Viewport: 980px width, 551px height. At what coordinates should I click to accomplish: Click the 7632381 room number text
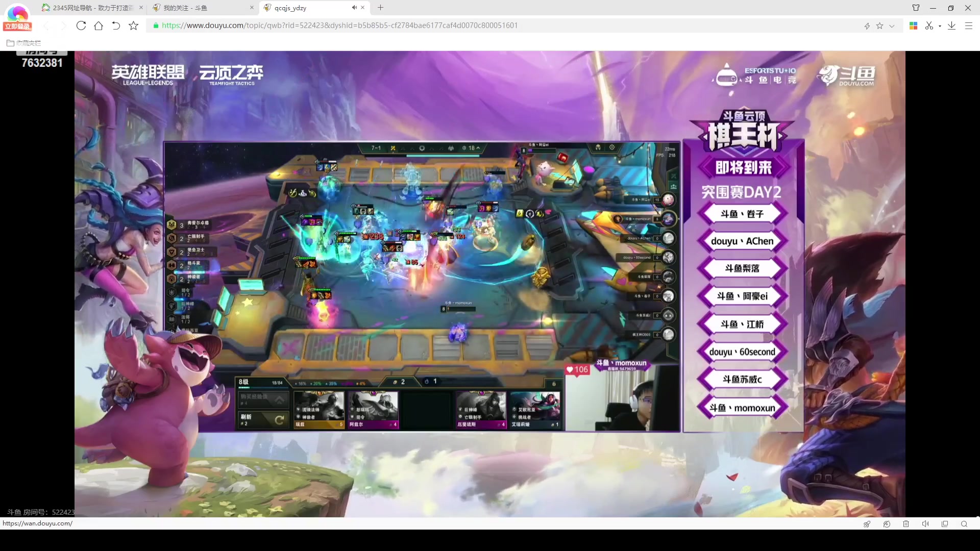(42, 63)
